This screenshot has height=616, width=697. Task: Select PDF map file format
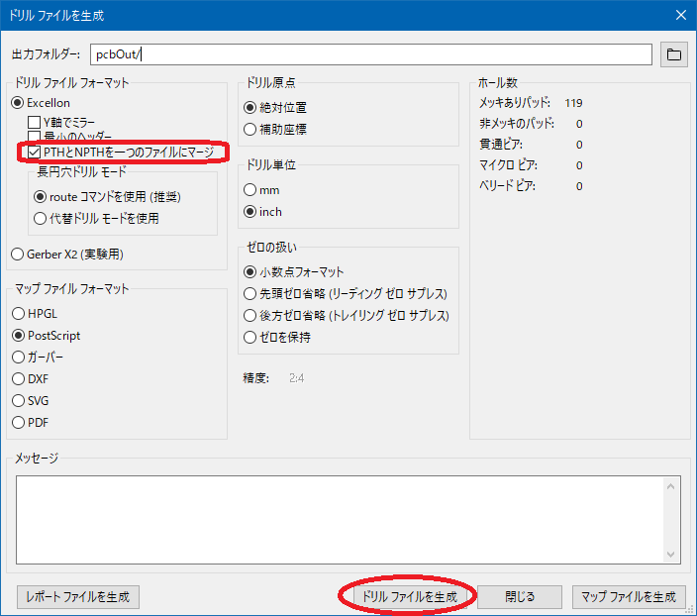tap(18, 423)
